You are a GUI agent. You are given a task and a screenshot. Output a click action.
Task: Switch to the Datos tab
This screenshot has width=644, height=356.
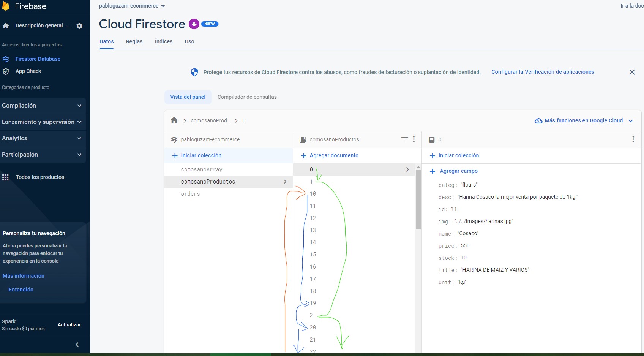[107, 41]
